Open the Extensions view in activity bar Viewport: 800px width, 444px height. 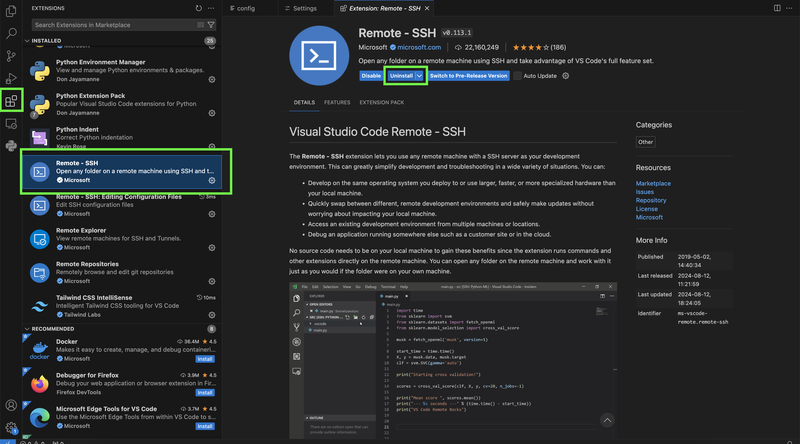[x=11, y=101]
